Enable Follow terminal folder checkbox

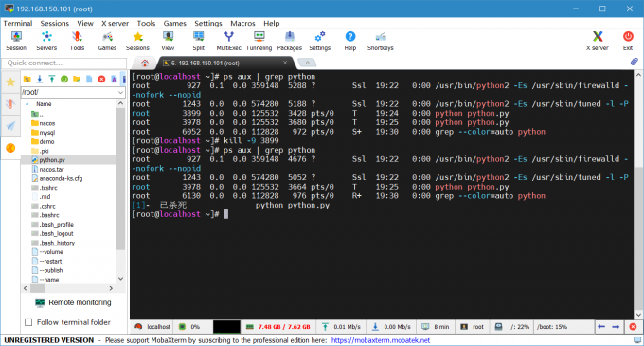(x=28, y=322)
